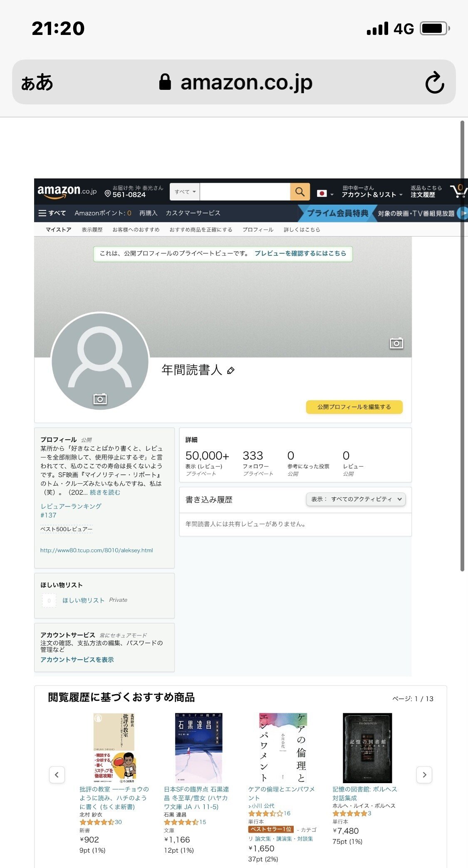Open 批評の教室 title link
Image resolution: width=468 pixels, height=868 pixels.
(114, 798)
